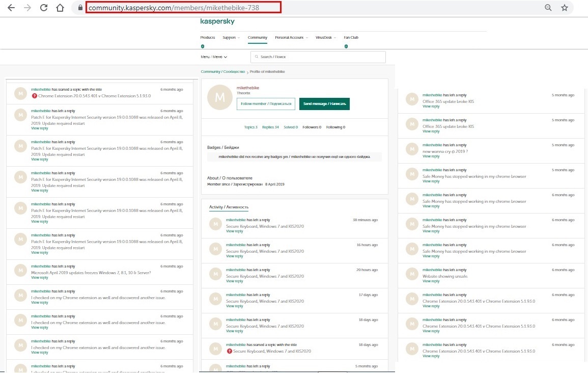Image resolution: width=588 pixels, height=373 pixels.
Task: Open the Topics 3 link
Action: tap(250, 127)
